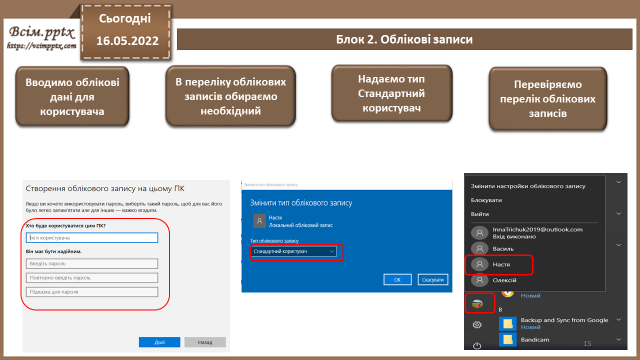
Task: Click the Василь user avatar icon
Action: 480,249
